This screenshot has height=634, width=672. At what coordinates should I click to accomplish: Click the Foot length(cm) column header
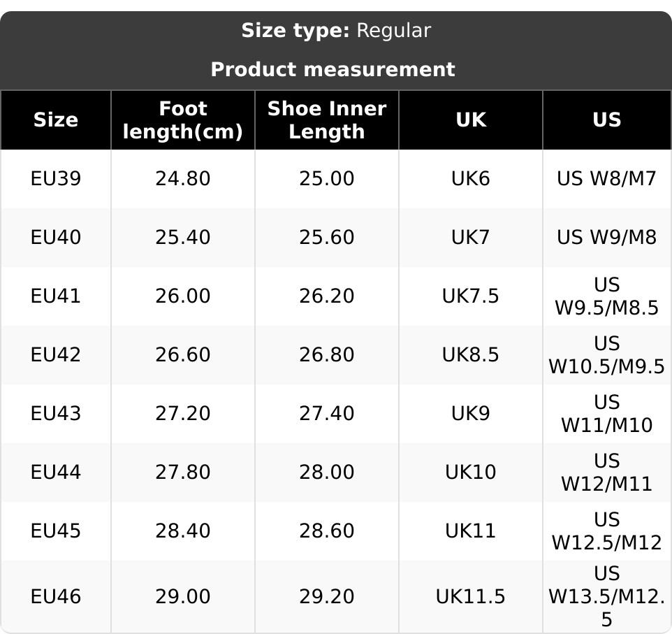[x=182, y=120]
